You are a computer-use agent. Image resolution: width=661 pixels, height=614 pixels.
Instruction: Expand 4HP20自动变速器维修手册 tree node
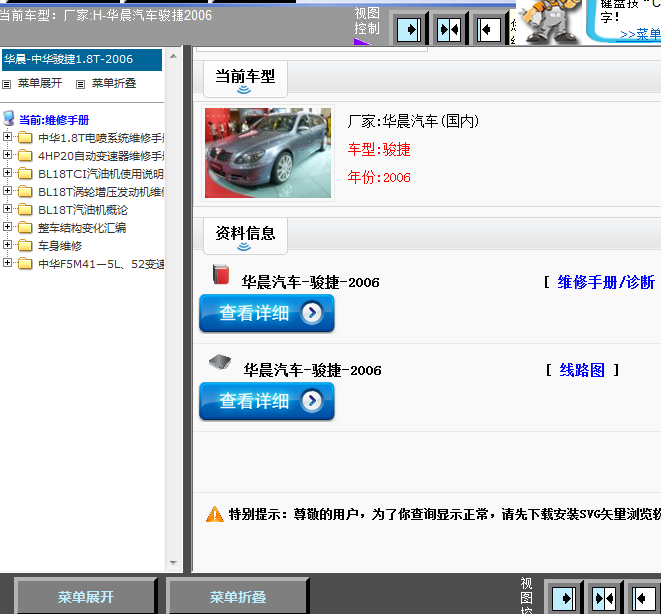[x=7, y=155]
